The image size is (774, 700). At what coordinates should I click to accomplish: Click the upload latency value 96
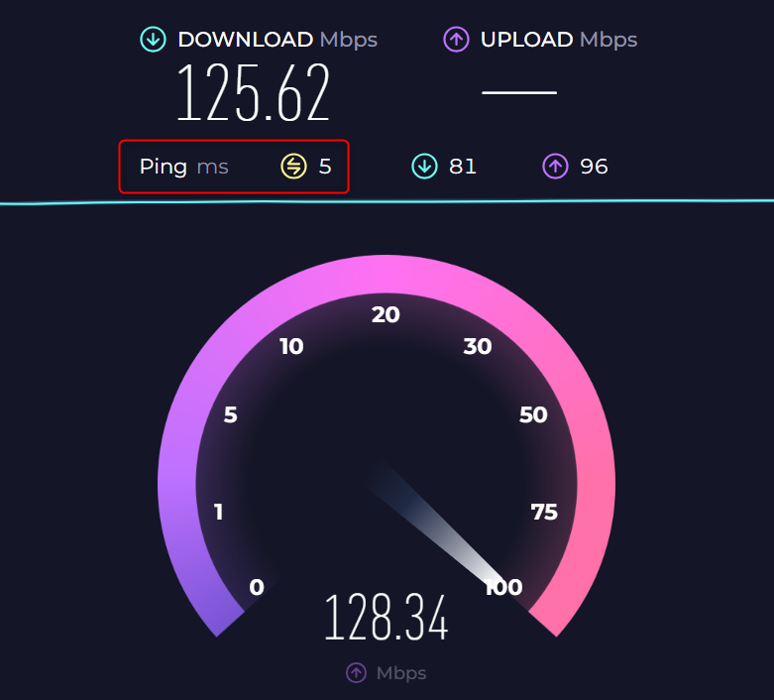[594, 167]
